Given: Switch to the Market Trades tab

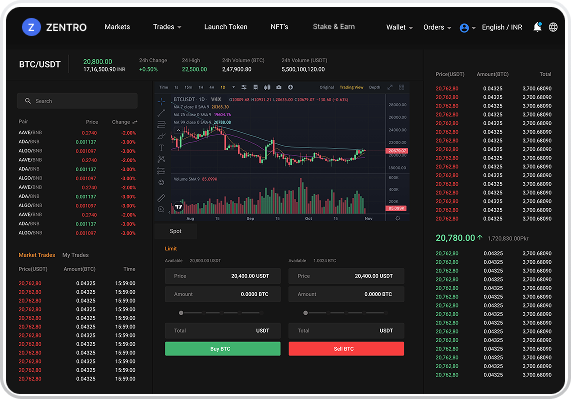Looking at the screenshot, I should point(37,255).
